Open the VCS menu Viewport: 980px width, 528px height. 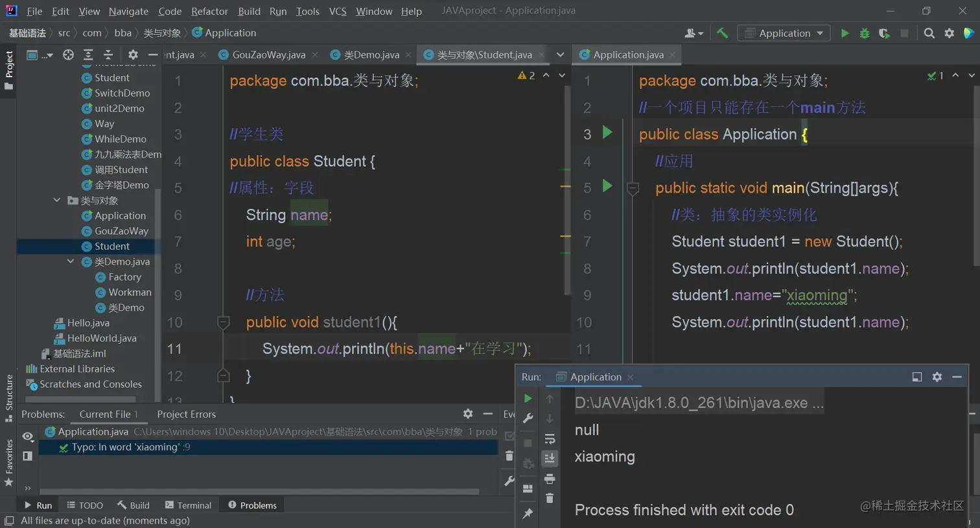(338, 11)
